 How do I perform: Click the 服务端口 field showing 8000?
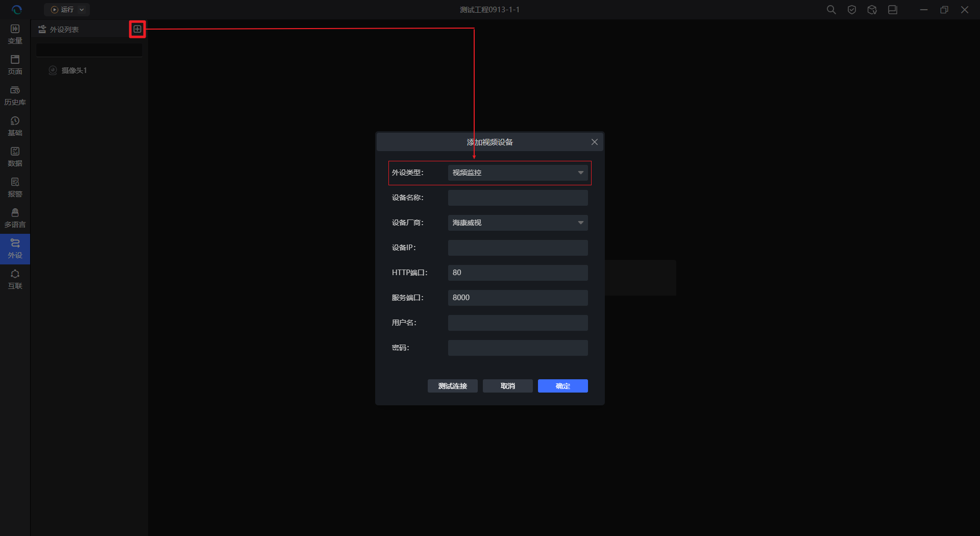(518, 298)
